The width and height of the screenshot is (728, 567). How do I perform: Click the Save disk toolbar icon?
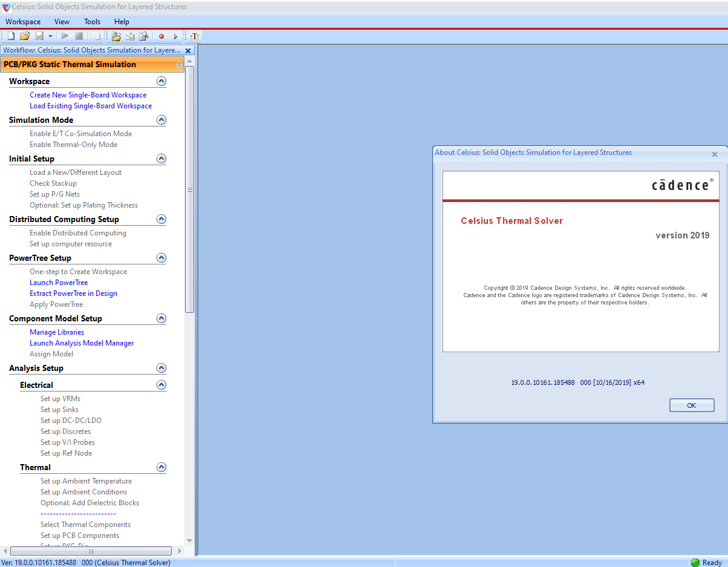(x=39, y=36)
